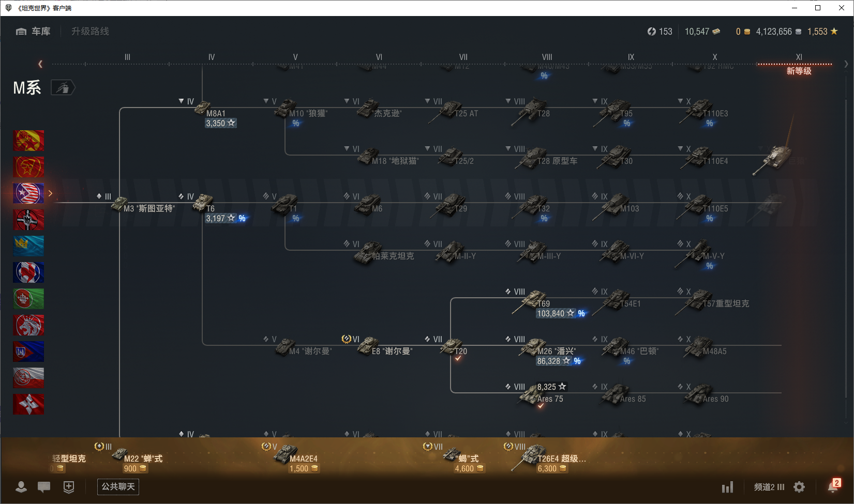Open the 1,553 free experience counter

click(x=822, y=32)
